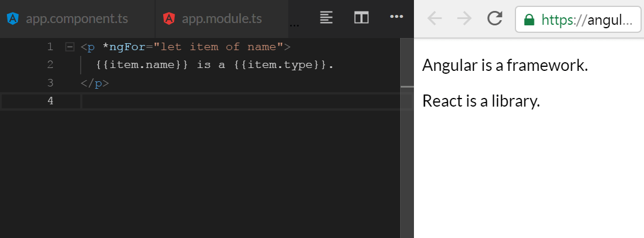Toggle the split preview layout icon
This screenshot has height=238, width=644.
pyautogui.click(x=361, y=18)
